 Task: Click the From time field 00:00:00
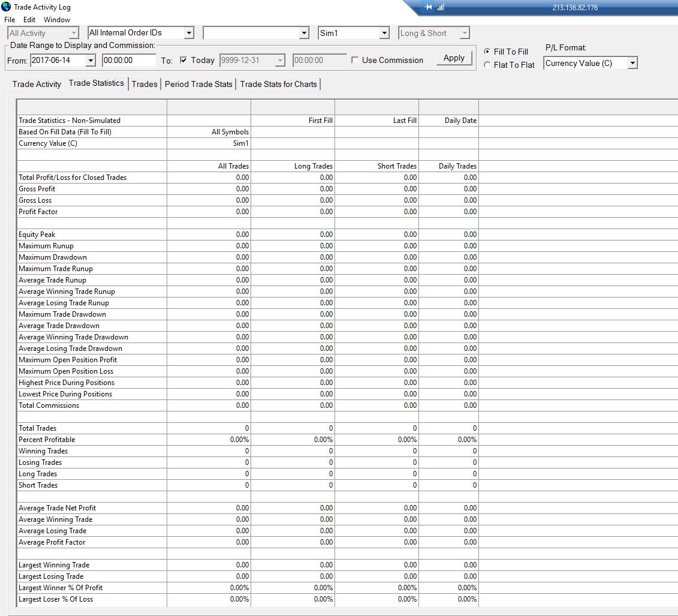(129, 60)
